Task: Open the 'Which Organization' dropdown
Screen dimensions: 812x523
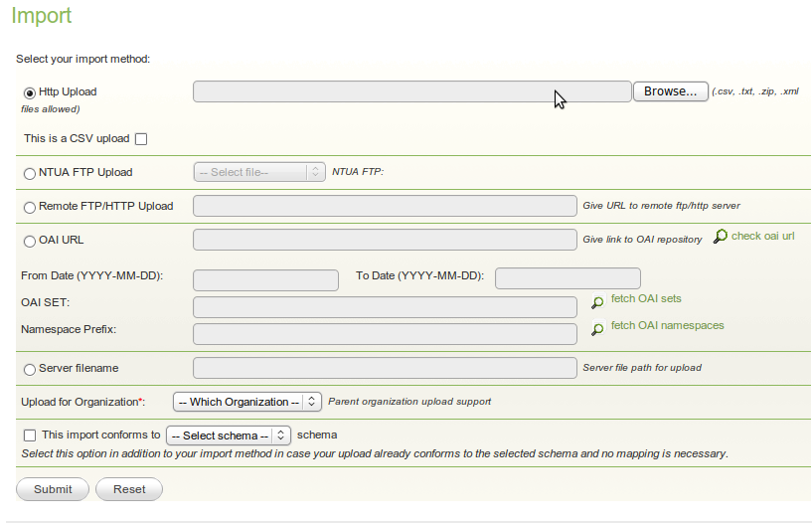Action: tap(247, 402)
